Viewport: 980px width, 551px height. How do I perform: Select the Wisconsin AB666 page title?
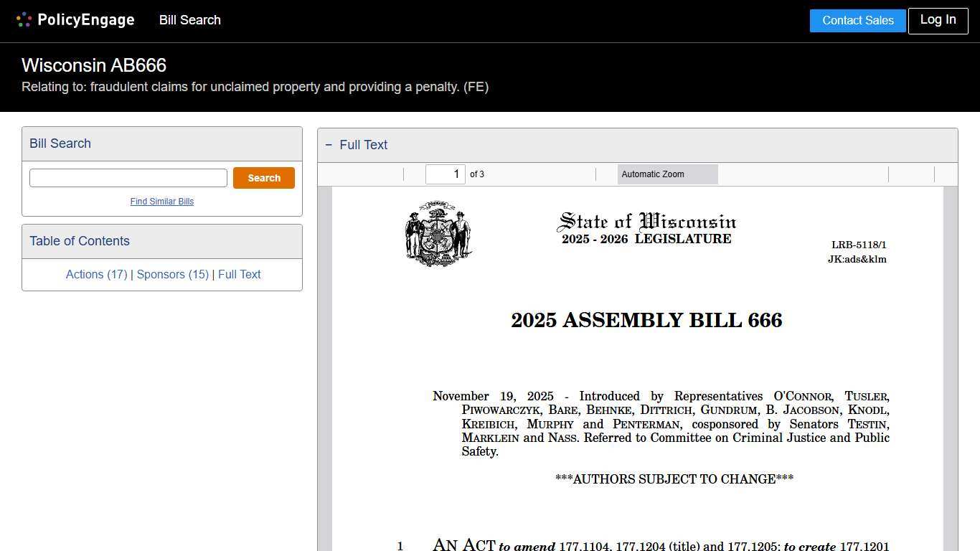93,65
